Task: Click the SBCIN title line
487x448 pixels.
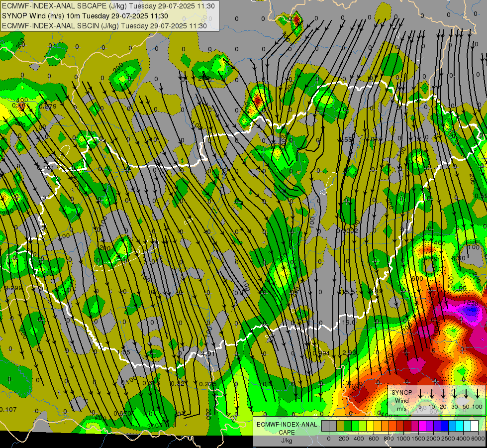Action: (104, 26)
